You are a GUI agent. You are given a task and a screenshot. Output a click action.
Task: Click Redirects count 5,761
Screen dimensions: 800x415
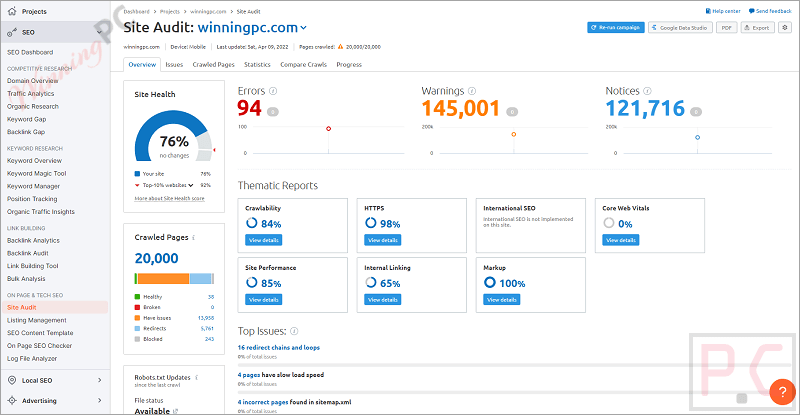[208, 329]
